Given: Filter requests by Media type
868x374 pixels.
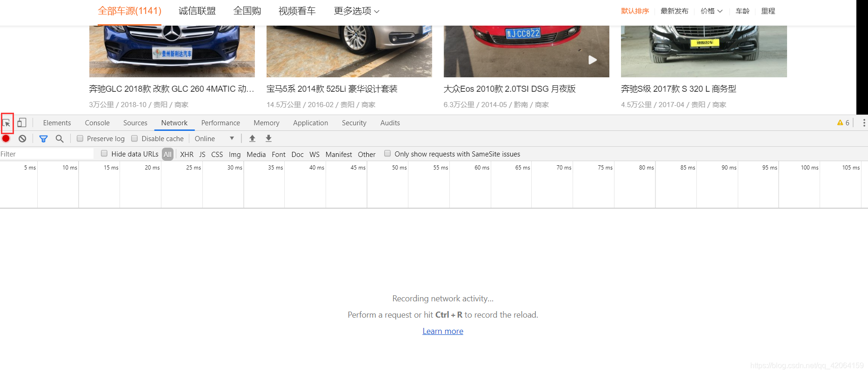Looking at the screenshot, I should (x=256, y=154).
